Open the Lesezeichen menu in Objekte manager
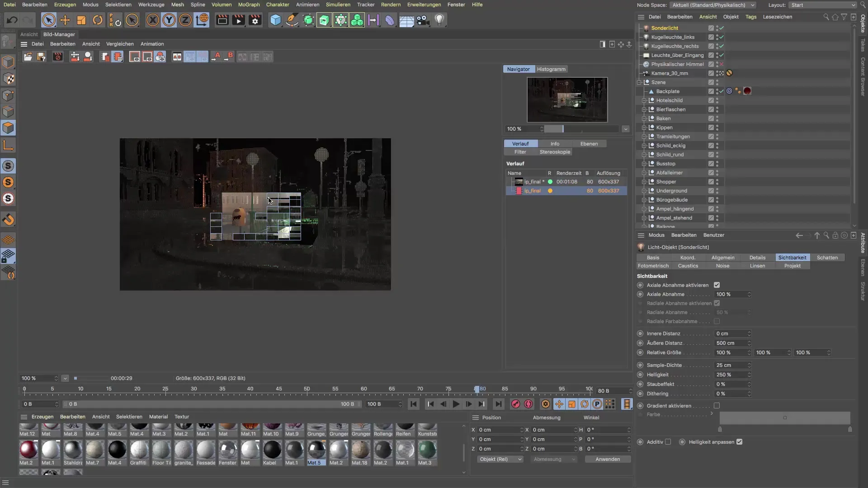 pos(777,17)
